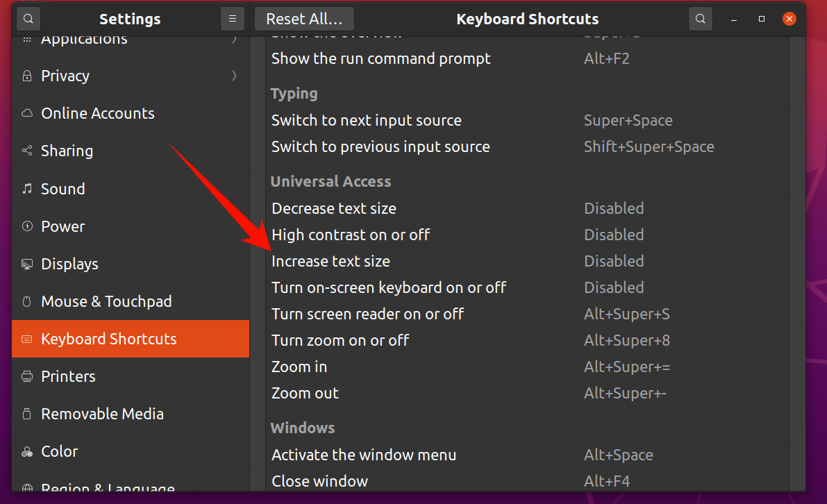Image resolution: width=827 pixels, height=504 pixels.
Task: Select Turn on-screen keyboard on or off
Action: (527, 287)
